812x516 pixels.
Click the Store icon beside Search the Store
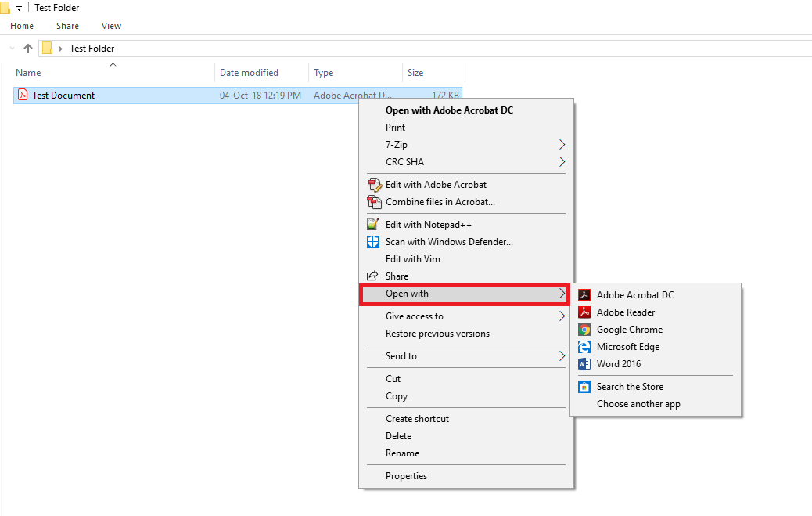pyautogui.click(x=584, y=387)
